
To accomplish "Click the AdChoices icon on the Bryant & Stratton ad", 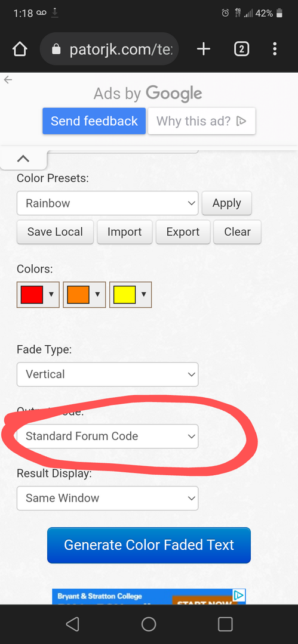I will (x=239, y=595).
